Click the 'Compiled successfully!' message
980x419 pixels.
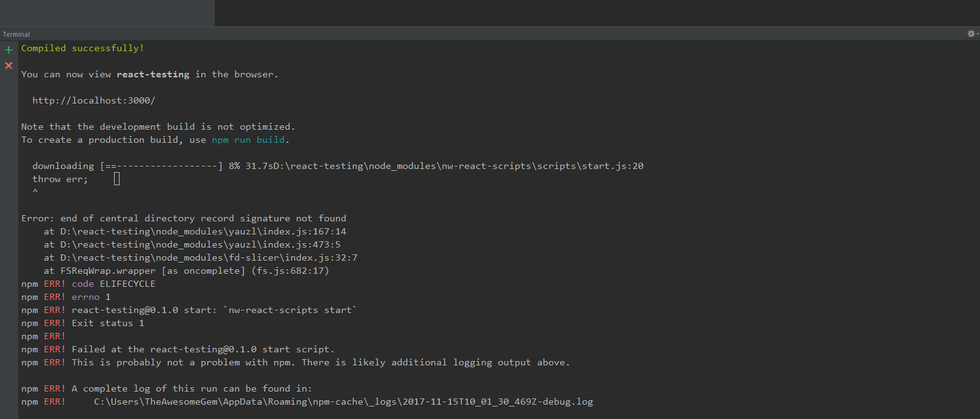(83, 48)
